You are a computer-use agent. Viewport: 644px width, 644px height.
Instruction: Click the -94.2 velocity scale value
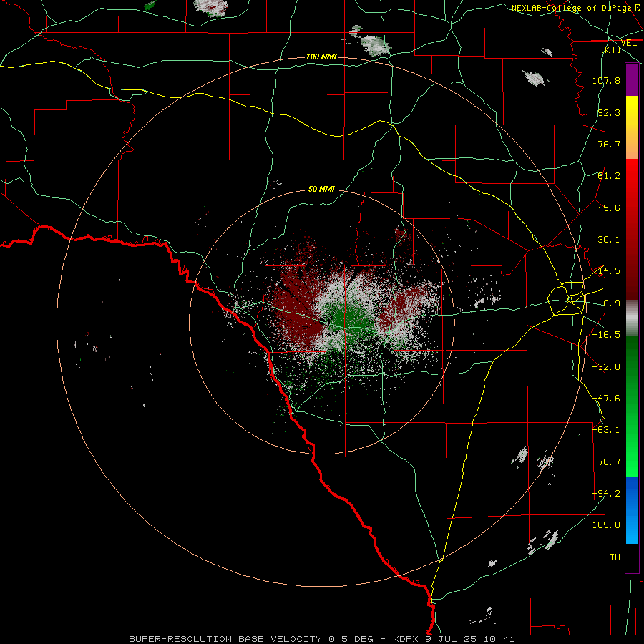point(606,494)
